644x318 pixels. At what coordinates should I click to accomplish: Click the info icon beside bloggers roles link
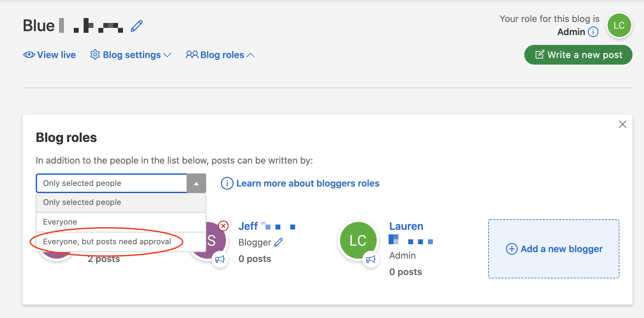point(227,183)
